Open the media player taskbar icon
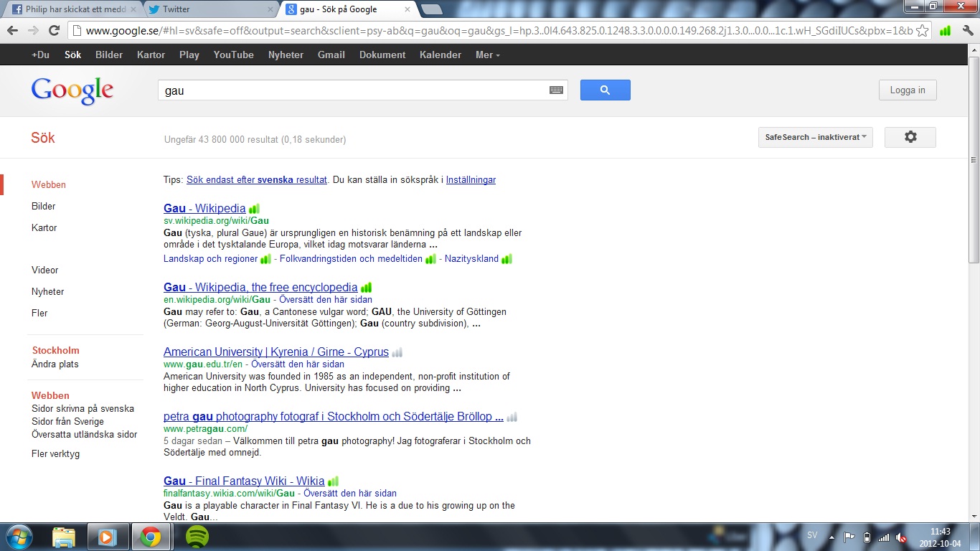Viewport: 980px width, 551px height. (107, 537)
